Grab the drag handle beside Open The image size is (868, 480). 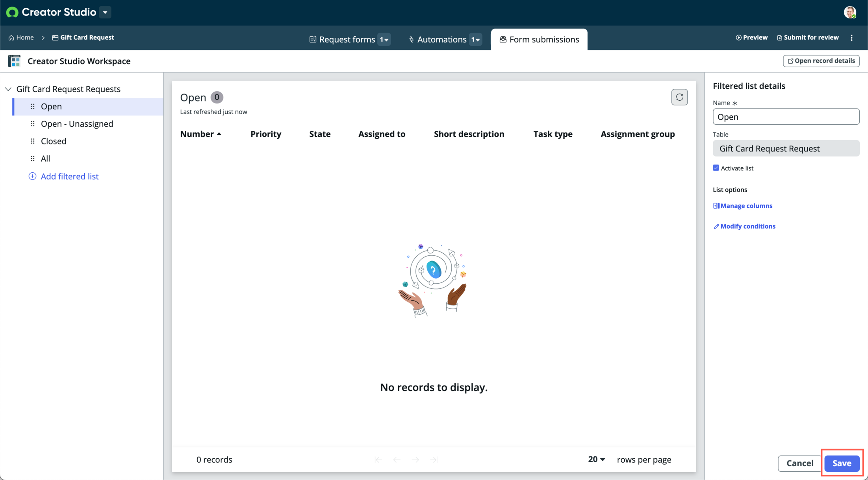[x=33, y=107]
